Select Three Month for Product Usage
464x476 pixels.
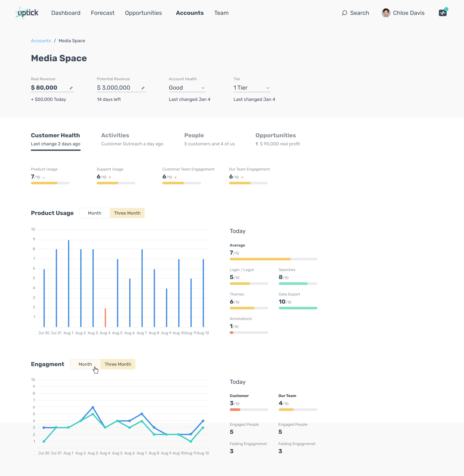(127, 213)
